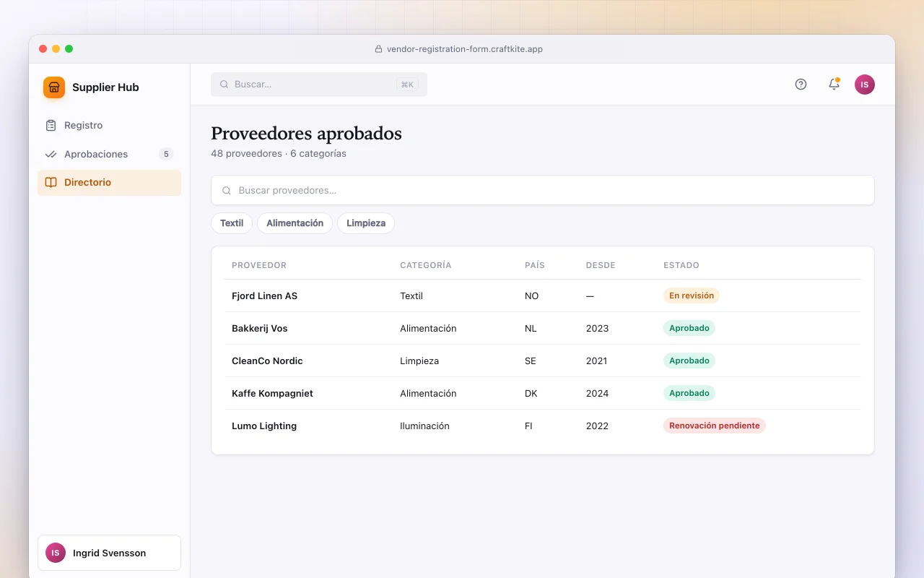Open Ingrid Svensson user card
The width and height of the screenshot is (924, 578).
pyautogui.click(x=109, y=553)
